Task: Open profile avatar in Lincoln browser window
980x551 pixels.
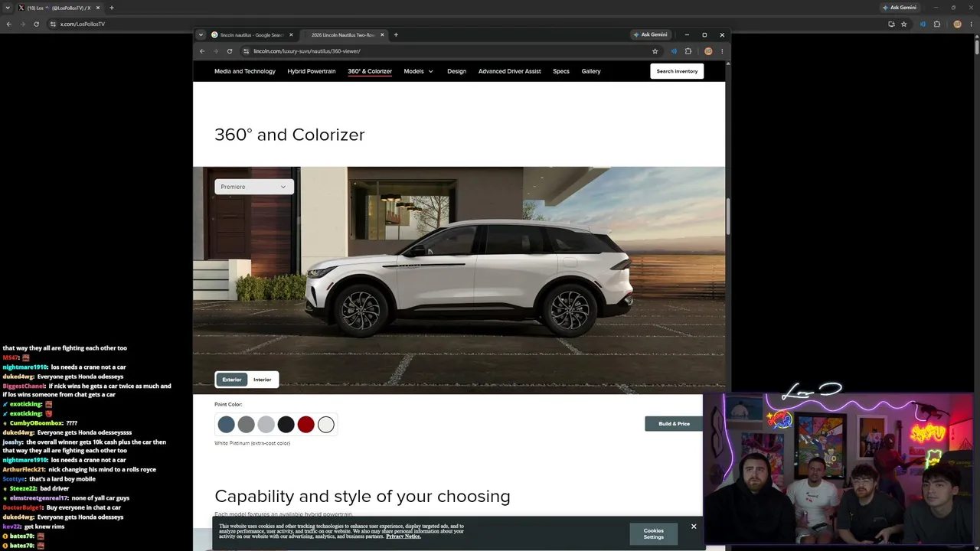Action: point(708,51)
